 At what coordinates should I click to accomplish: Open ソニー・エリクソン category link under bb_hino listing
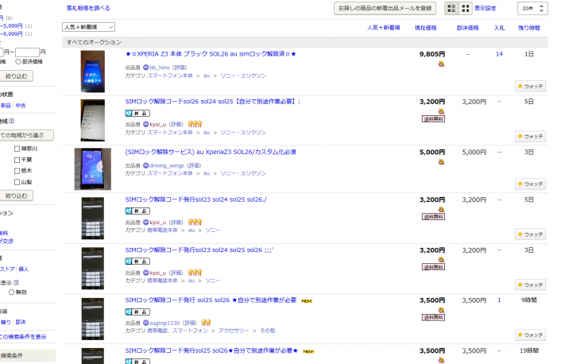click(x=243, y=76)
